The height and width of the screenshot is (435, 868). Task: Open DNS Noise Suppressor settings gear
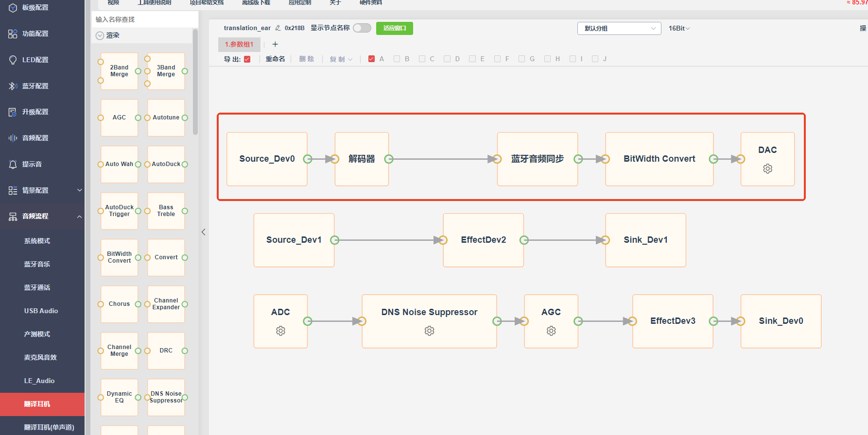click(429, 331)
